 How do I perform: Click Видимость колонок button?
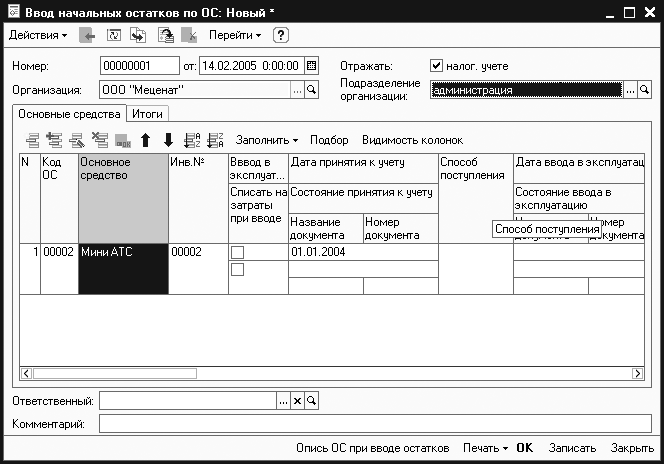coord(412,140)
